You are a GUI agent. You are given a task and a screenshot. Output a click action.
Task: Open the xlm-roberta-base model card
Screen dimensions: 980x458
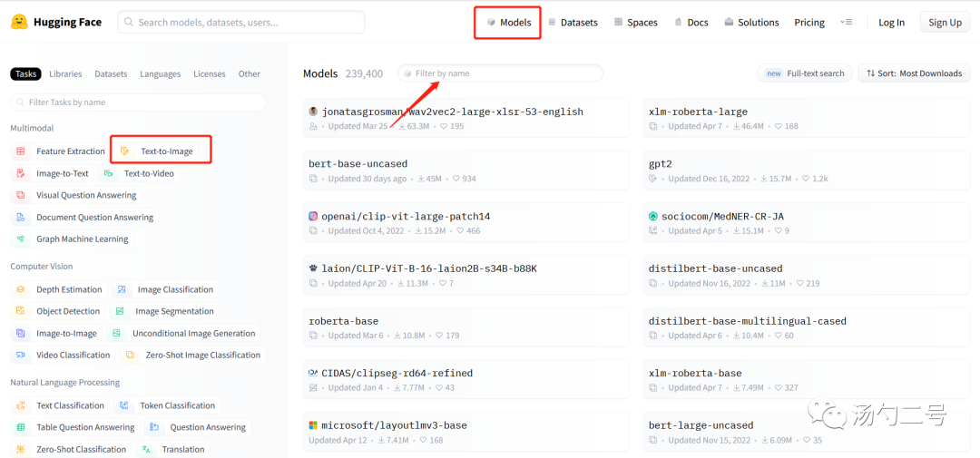coord(807,380)
